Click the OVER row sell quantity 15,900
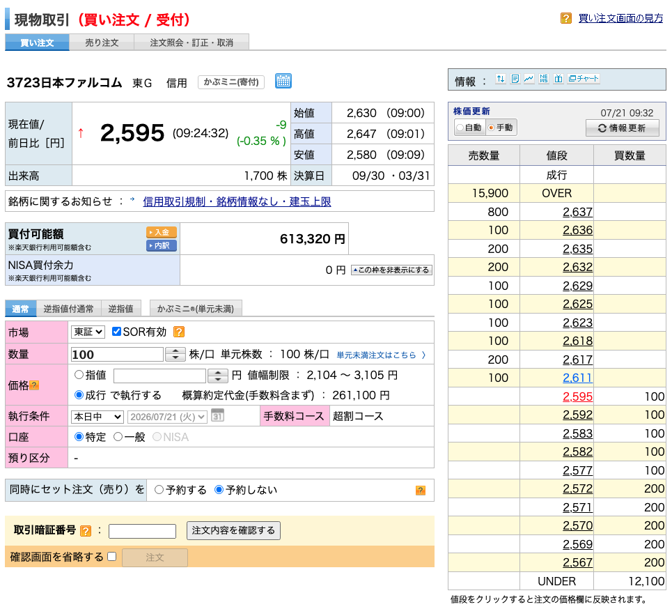Image resolution: width=672 pixels, height=616 pixels. (x=490, y=194)
